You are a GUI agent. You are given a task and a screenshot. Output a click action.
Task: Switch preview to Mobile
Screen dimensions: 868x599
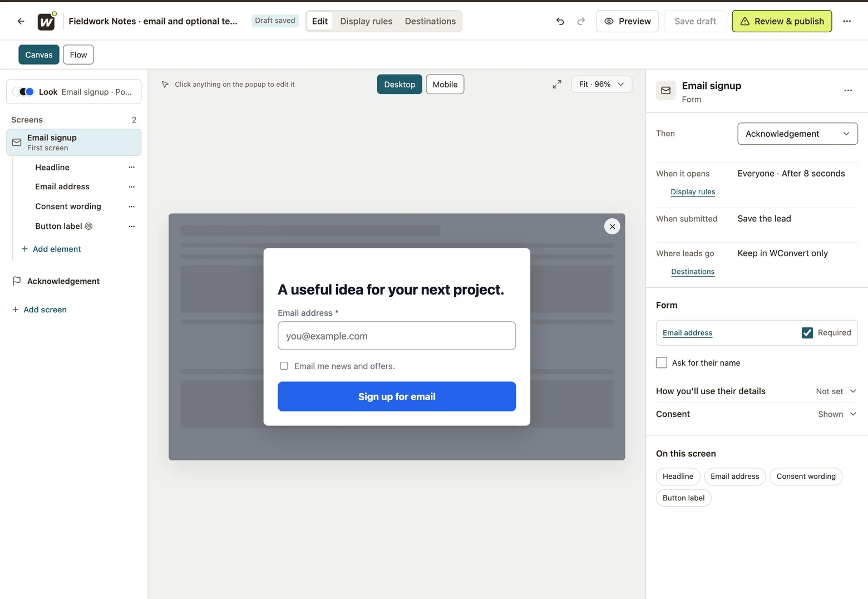click(445, 85)
